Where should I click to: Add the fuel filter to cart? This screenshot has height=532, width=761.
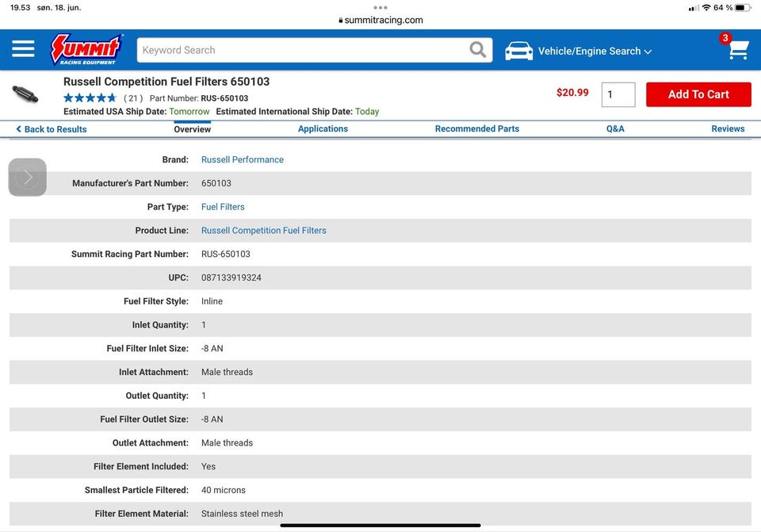pos(698,94)
